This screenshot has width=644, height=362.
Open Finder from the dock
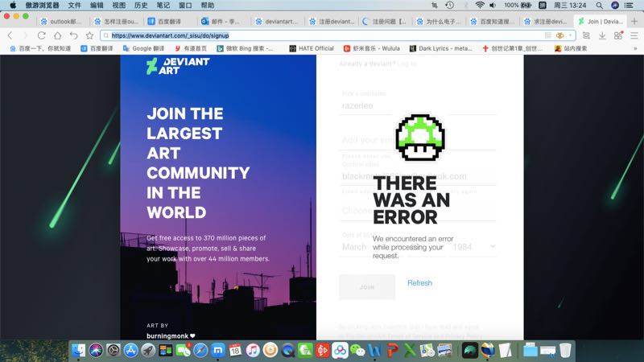tap(78, 351)
